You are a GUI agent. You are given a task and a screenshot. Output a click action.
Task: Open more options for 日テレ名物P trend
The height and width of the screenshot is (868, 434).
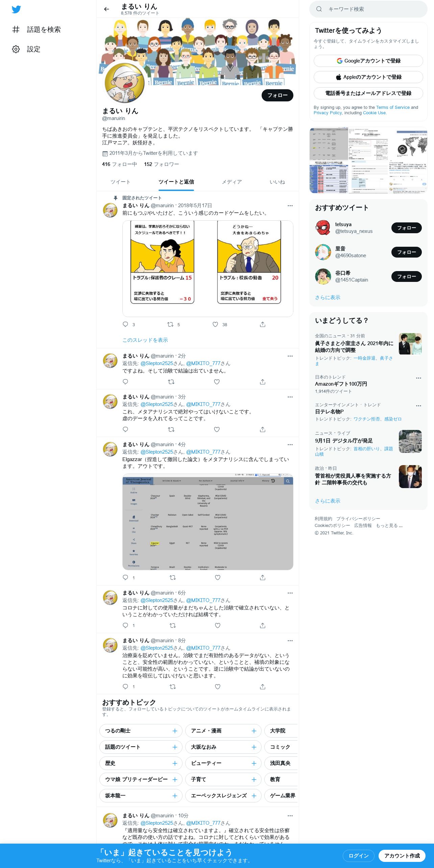click(x=418, y=406)
